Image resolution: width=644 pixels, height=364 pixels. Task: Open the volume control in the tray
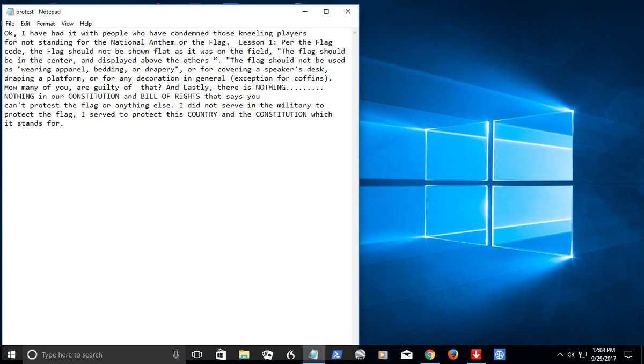point(570,354)
